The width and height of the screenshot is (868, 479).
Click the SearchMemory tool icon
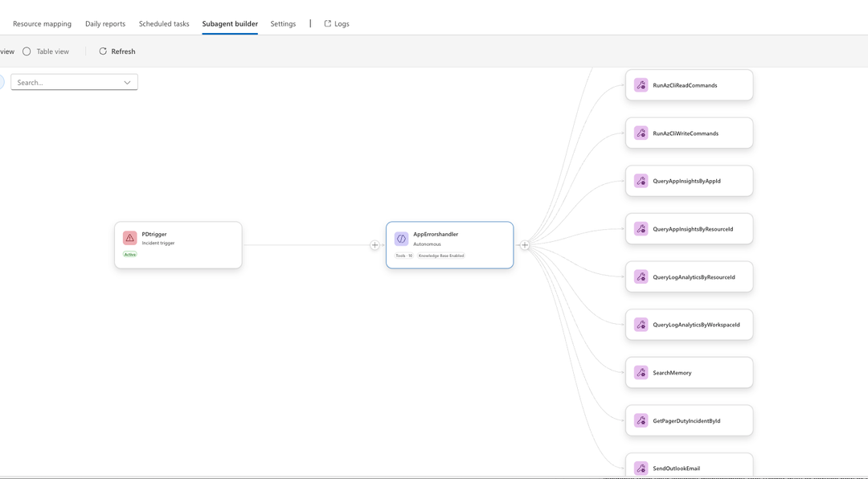pyautogui.click(x=641, y=373)
